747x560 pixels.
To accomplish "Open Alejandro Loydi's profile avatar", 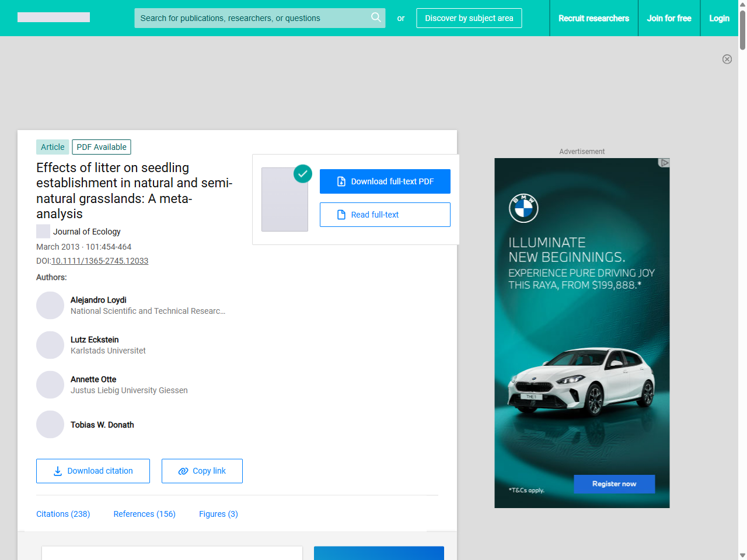I will click(x=50, y=306).
